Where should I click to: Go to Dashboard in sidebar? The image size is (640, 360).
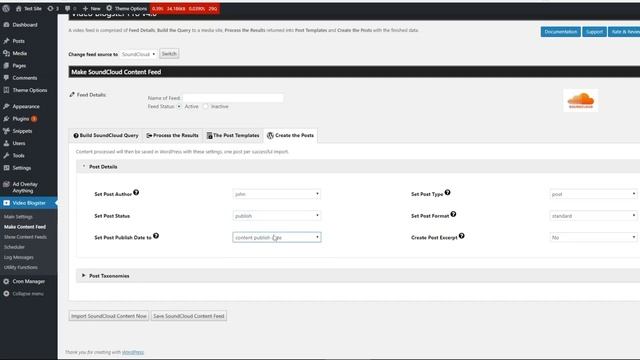coord(24,25)
